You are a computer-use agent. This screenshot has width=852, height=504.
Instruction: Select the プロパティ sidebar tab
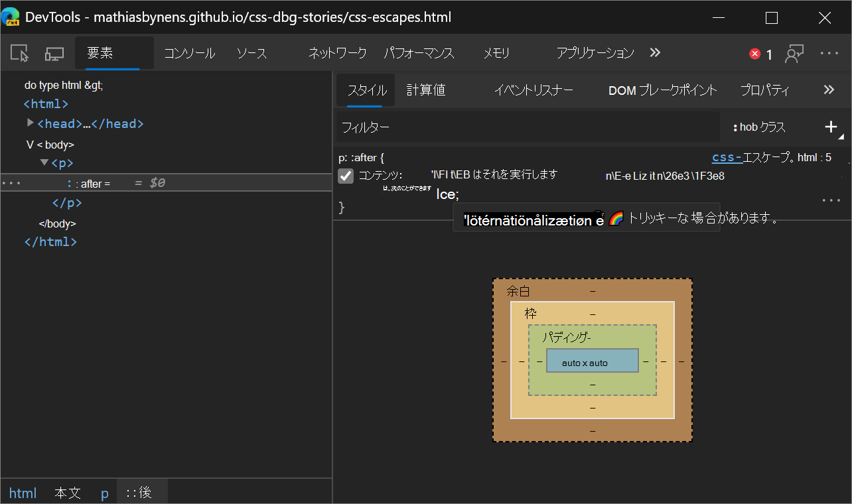764,90
